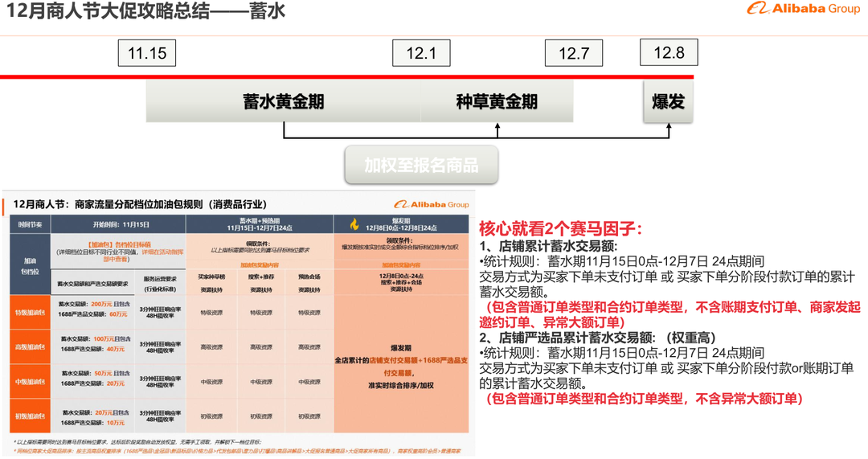
Task: Click the heading 核心就看2个赛马因子
Action: click(x=560, y=228)
